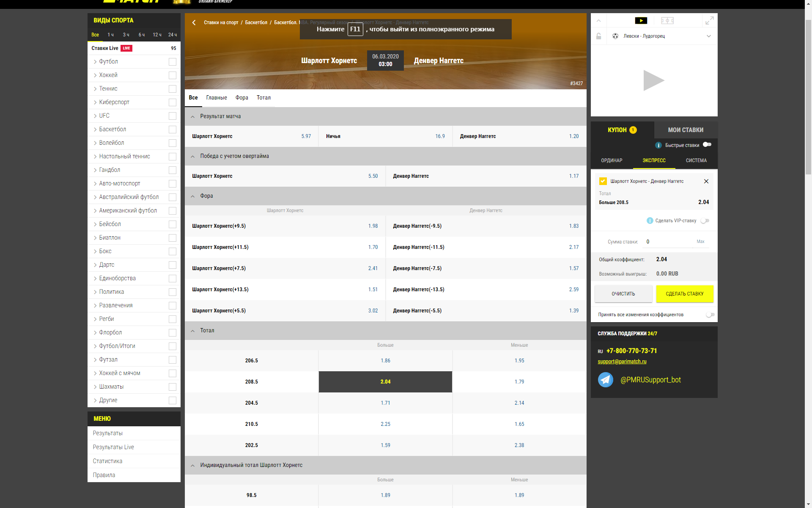Viewport: 812px width, 508px height.
Task: Collapse the Результат матча section
Action: 192,116
